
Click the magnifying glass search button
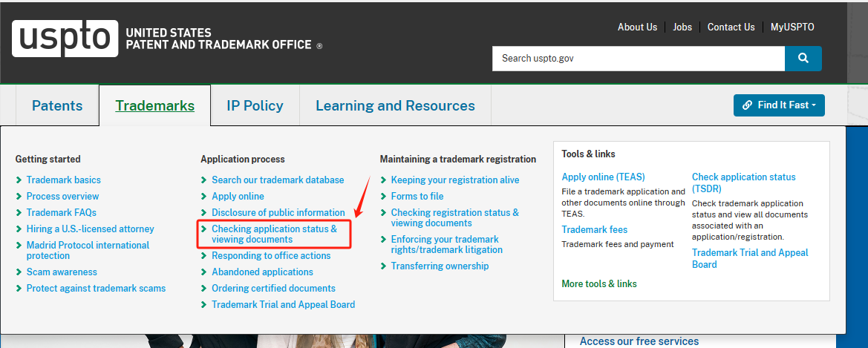click(803, 59)
